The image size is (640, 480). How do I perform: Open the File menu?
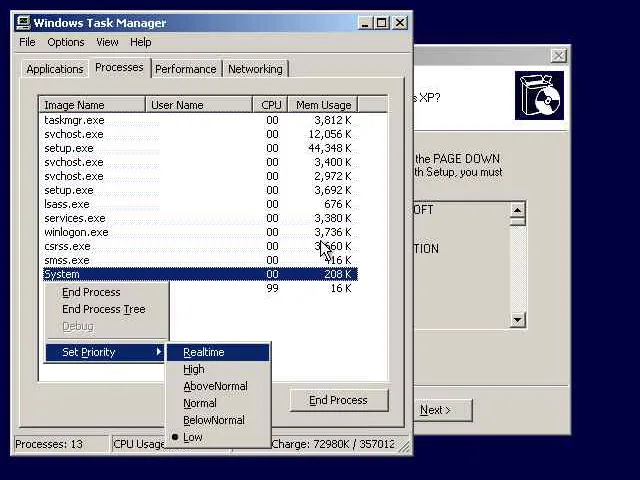pyautogui.click(x=27, y=42)
